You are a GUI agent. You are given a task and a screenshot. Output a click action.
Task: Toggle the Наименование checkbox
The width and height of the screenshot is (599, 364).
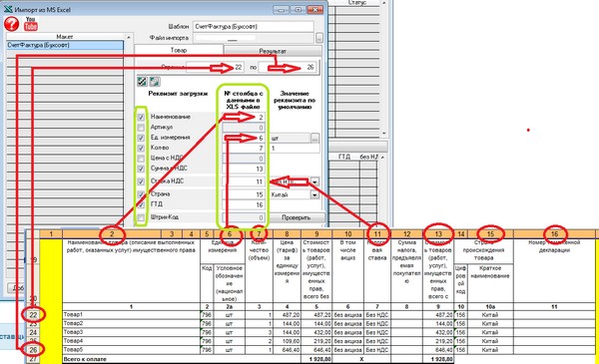141,117
